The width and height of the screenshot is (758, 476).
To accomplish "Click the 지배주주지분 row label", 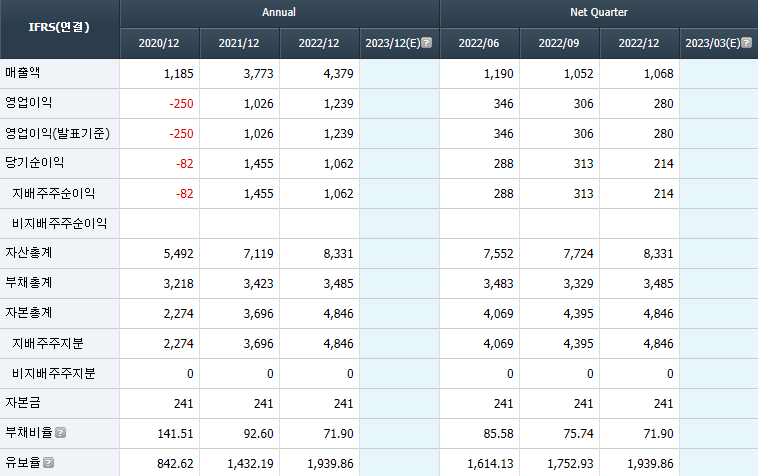I will click(x=47, y=343).
